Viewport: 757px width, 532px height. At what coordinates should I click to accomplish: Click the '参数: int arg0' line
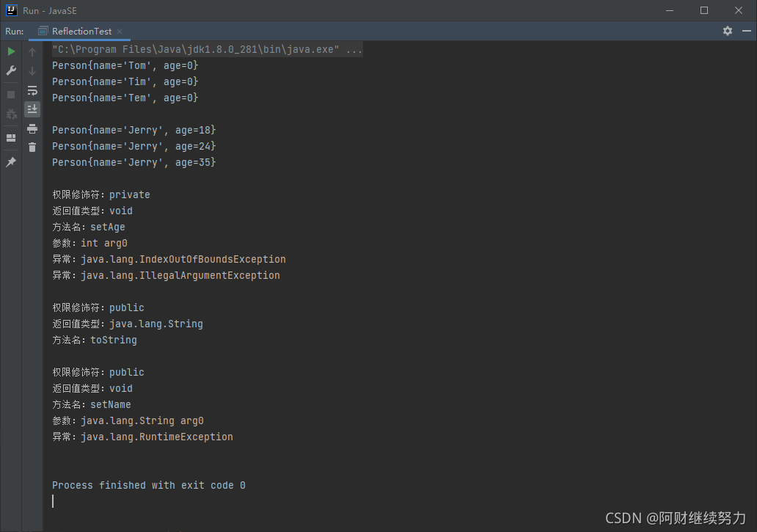tap(89, 243)
